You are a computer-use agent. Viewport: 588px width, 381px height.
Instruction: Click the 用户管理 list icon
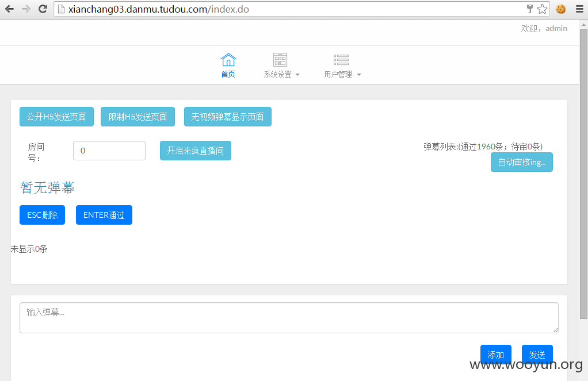(x=341, y=60)
